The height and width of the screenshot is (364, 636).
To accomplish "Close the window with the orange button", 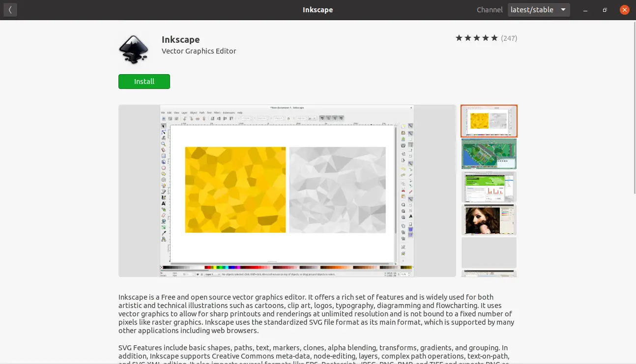I will (624, 10).
